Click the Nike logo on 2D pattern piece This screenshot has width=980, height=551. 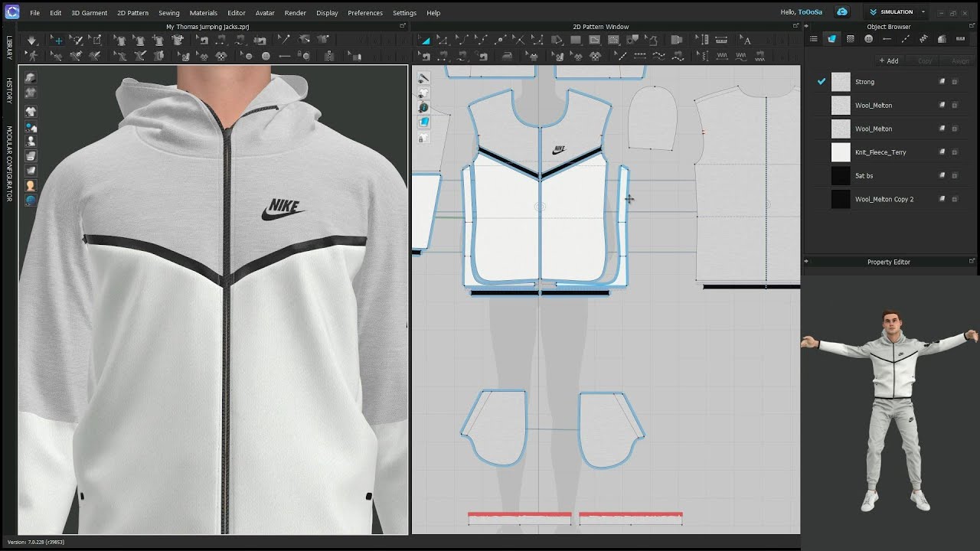(x=559, y=149)
